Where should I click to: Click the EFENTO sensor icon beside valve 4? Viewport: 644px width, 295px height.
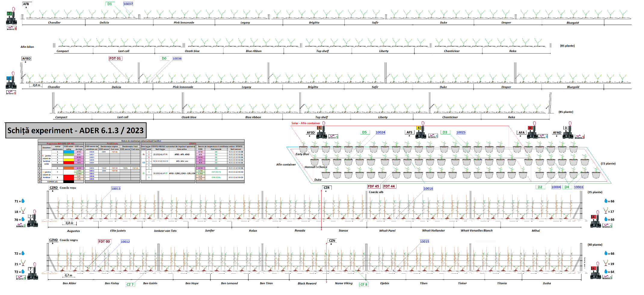[x=433, y=136]
